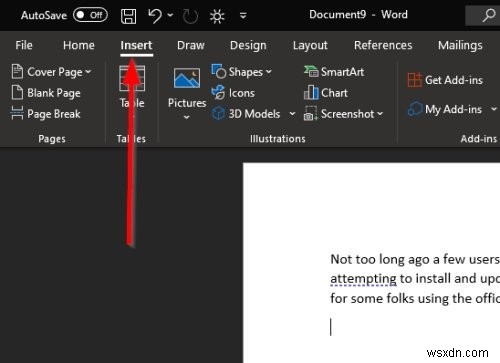Insert a Page Break
500x363 pixels.
click(46, 114)
